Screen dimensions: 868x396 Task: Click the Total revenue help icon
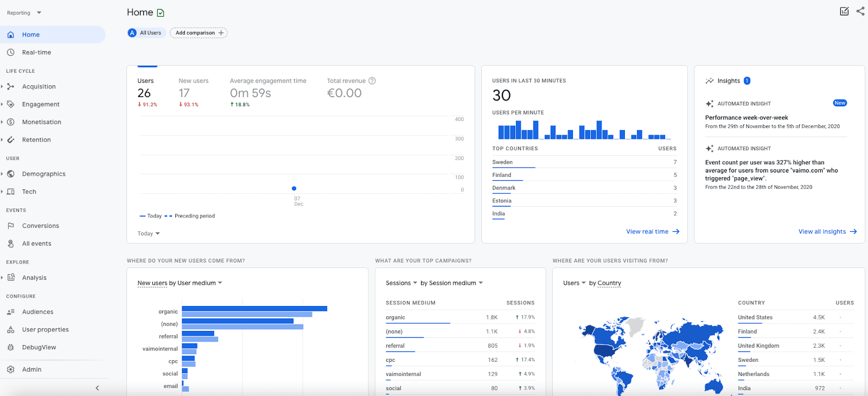[x=372, y=81]
